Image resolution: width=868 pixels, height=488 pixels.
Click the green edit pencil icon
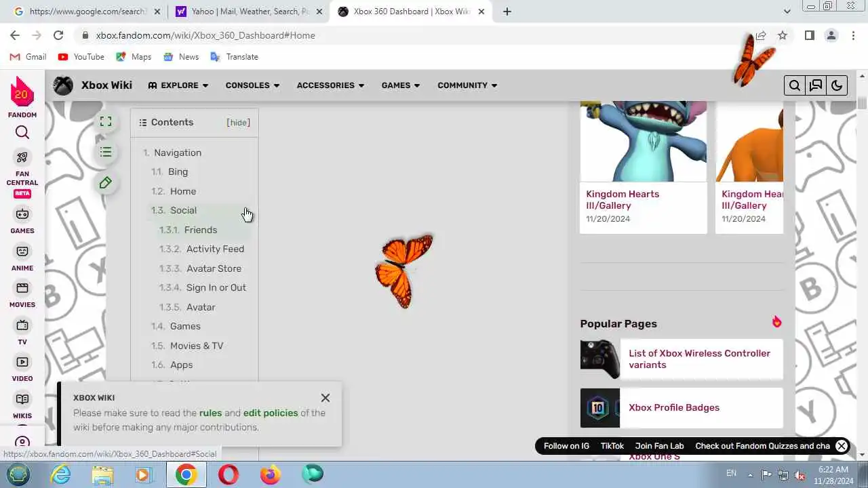click(106, 182)
